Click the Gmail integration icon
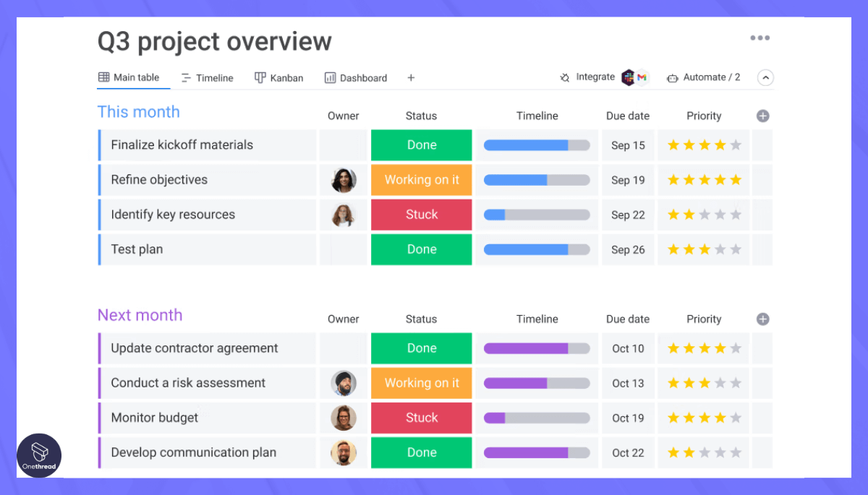Viewport: 868px width, 495px height. pos(641,77)
